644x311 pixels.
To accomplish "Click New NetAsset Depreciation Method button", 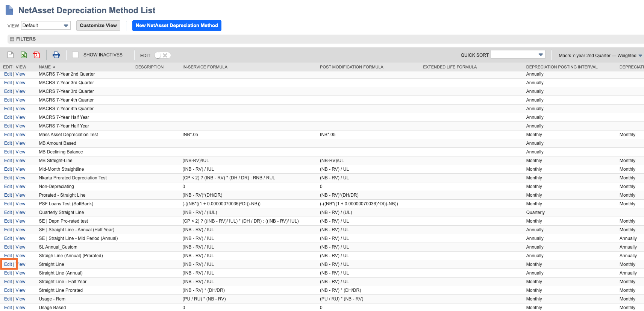I will 177,26.
